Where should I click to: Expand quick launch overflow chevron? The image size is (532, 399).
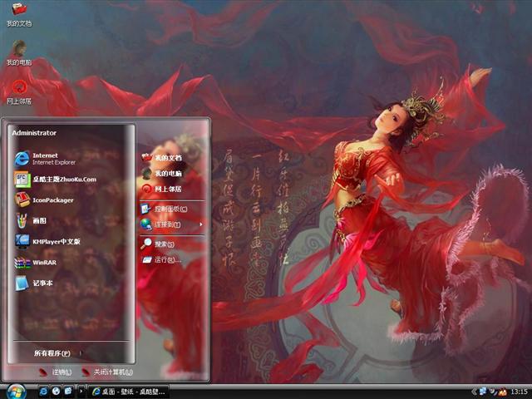coord(81,392)
